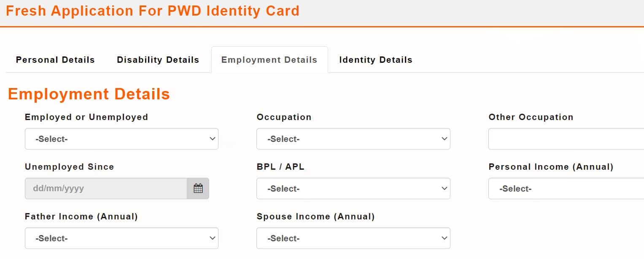Viewport: 644px width, 259px height.
Task: Click the Unemployed Since date field
Action: pos(105,188)
